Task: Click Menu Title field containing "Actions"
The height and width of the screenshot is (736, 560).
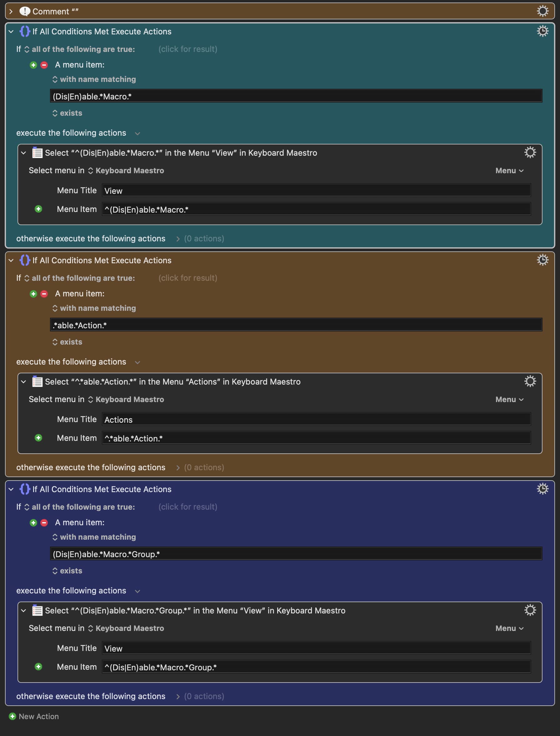Action: pos(316,420)
